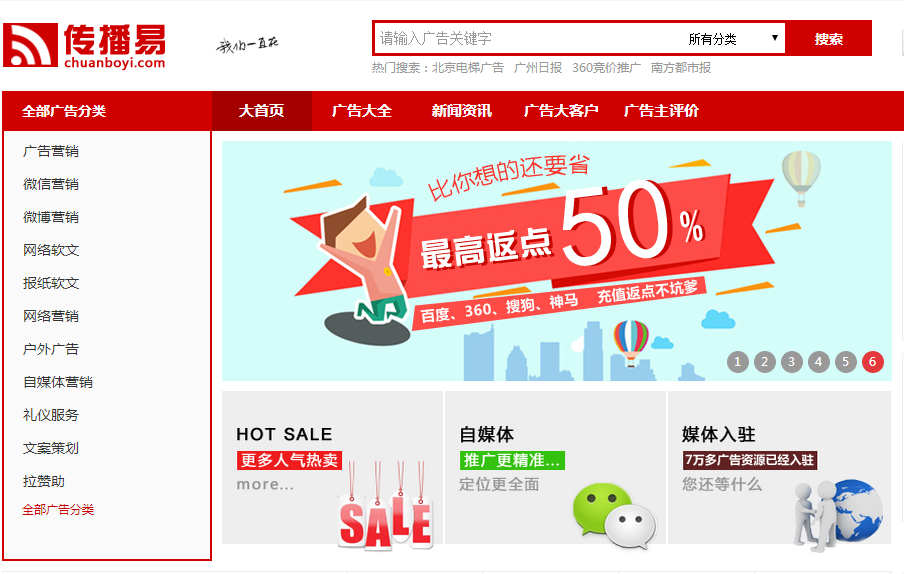Go to banner slide 1
Screen dimensions: 904x574
point(737,362)
